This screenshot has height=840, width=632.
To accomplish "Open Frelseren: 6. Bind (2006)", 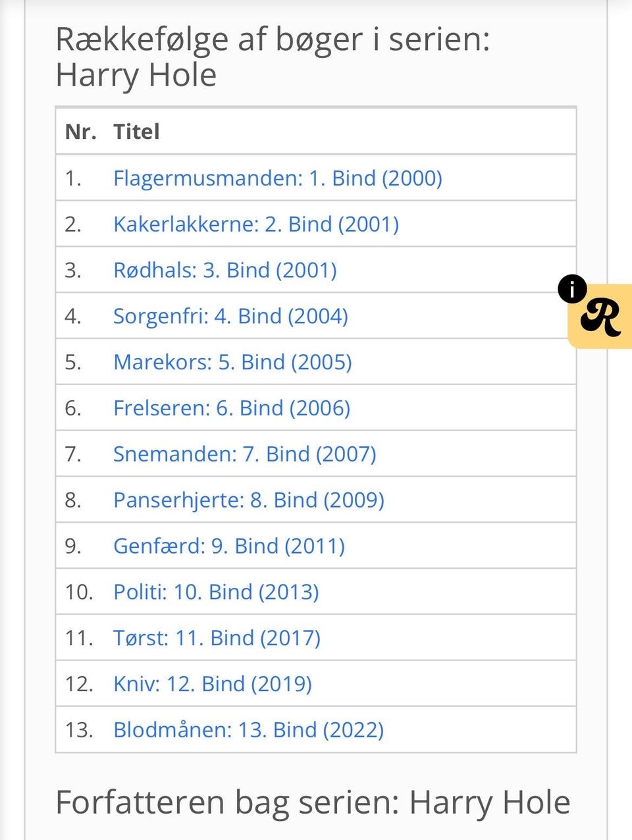I will (231, 409).
